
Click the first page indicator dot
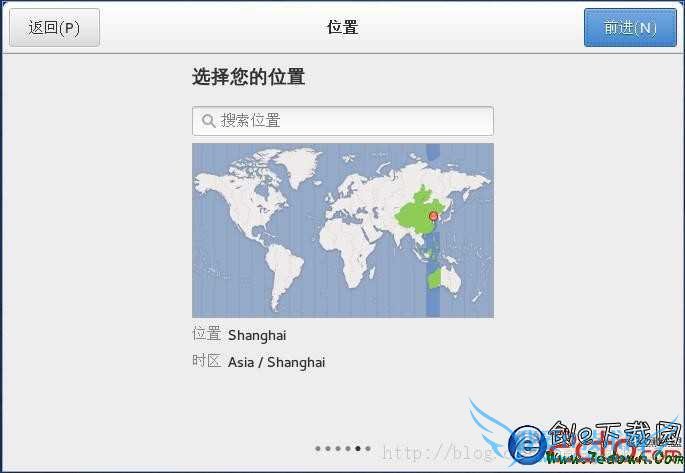click(x=318, y=448)
